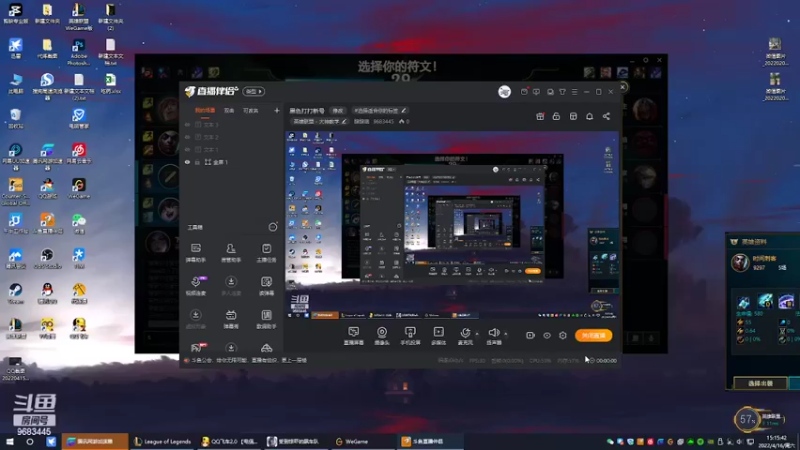Open the taskbar search circle
This screenshot has width=800, height=450.
30,441
